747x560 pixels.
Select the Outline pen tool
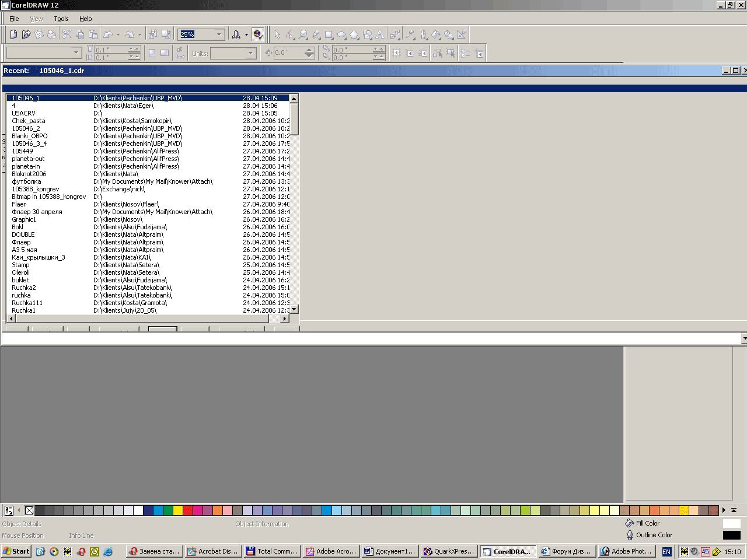click(x=423, y=34)
